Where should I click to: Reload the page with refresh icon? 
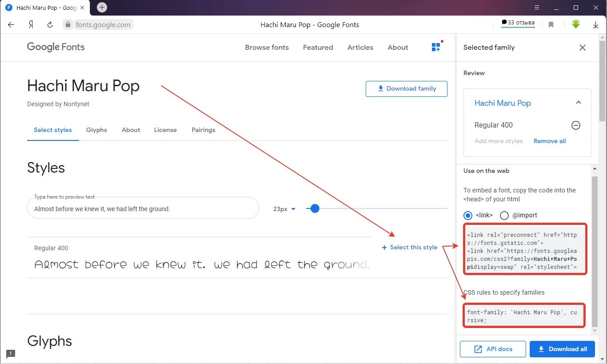pyautogui.click(x=50, y=25)
